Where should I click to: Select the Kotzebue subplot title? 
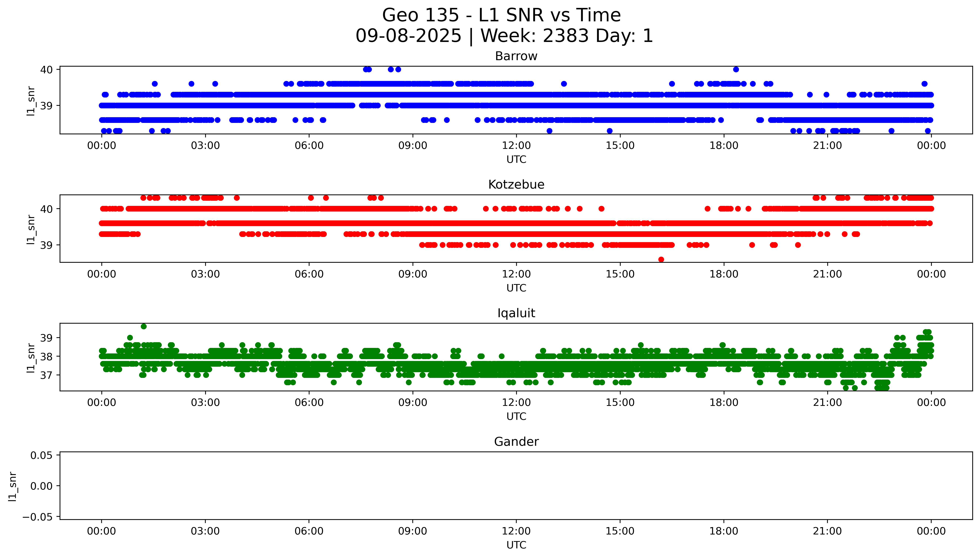pyautogui.click(x=516, y=185)
